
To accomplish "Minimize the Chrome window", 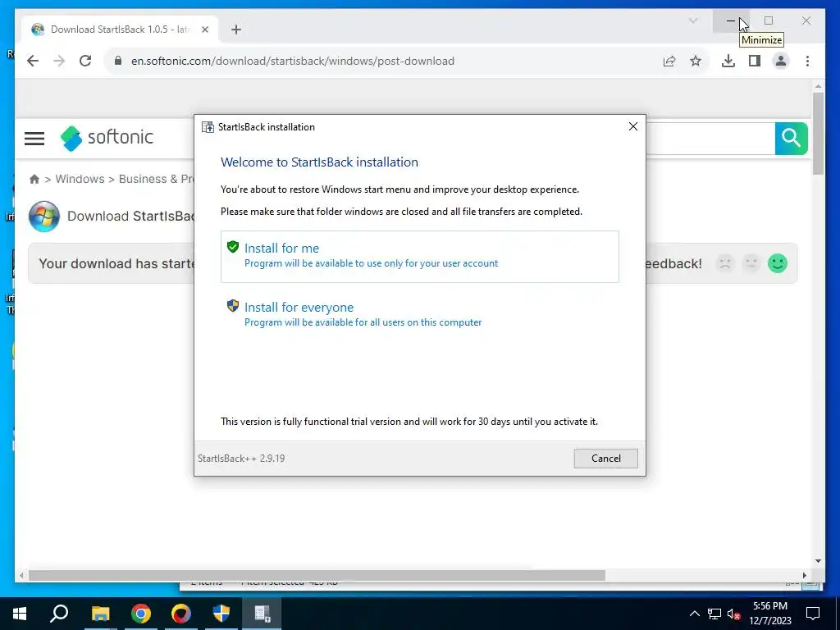I will coord(731,21).
